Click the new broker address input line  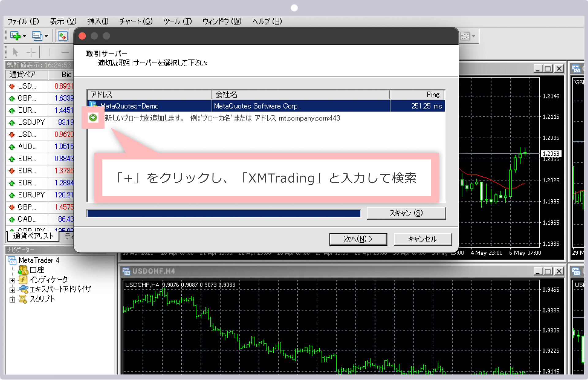point(222,118)
